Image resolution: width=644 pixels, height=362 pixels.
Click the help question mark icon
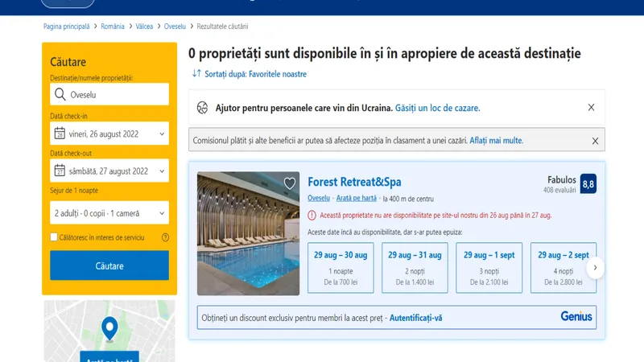click(x=165, y=237)
